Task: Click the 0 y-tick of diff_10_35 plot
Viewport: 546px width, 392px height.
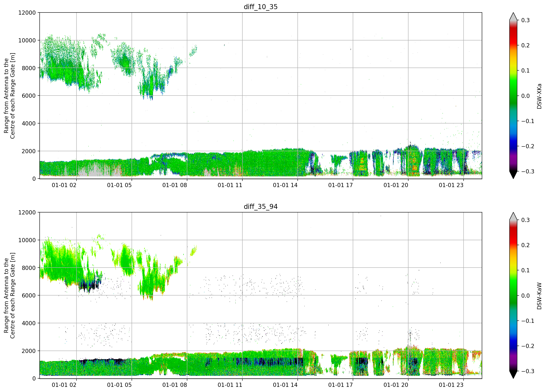Action: 34,179
